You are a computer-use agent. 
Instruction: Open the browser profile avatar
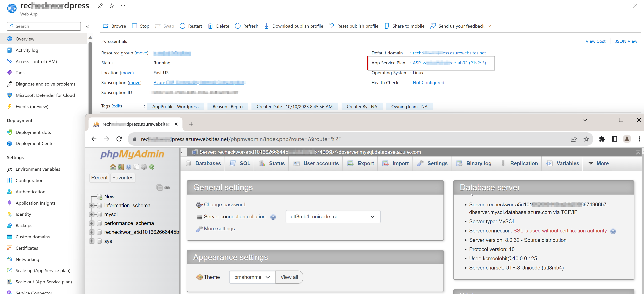pyautogui.click(x=627, y=139)
